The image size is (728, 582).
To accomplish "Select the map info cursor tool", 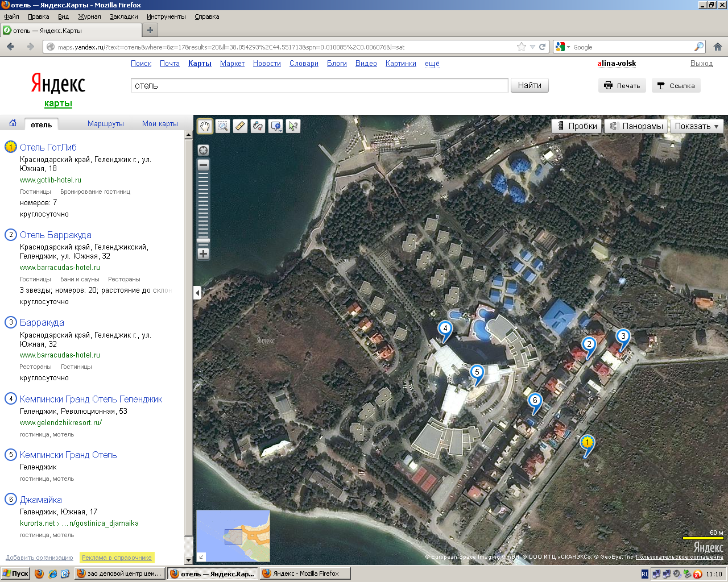I will [x=293, y=126].
